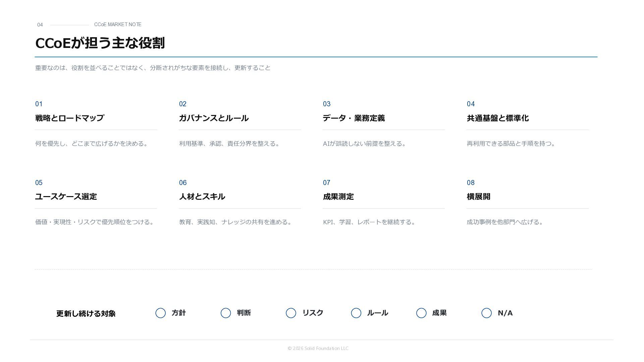Image resolution: width=644 pixels, height=362 pixels.
Task: Click the description KPI、学習、レポートを継続する。
Action: pos(369,222)
